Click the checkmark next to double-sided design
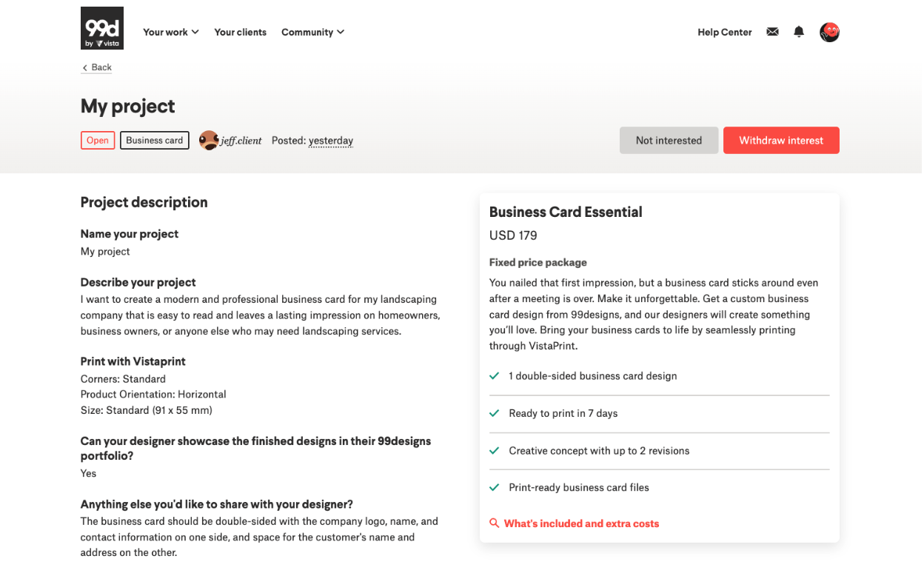The height and width of the screenshot is (576, 924). 494,376
